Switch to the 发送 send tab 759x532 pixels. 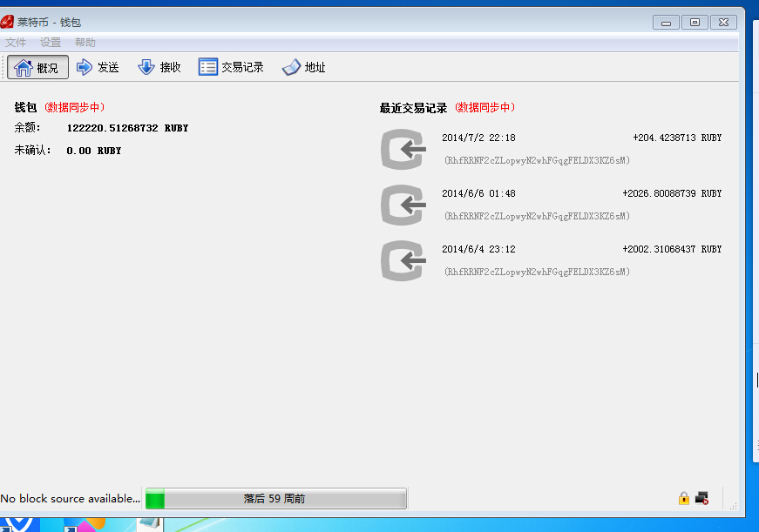pyautogui.click(x=98, y=67)
